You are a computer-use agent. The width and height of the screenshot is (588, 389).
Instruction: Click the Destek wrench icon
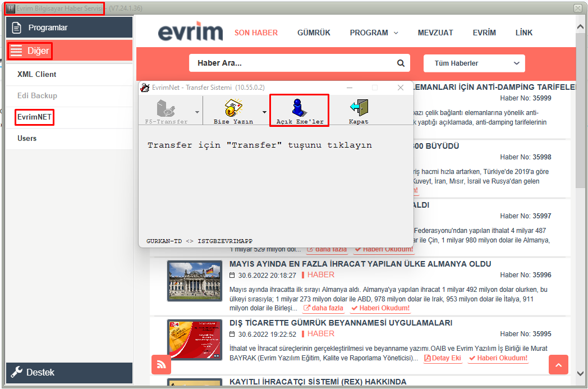tap(16, 372)
